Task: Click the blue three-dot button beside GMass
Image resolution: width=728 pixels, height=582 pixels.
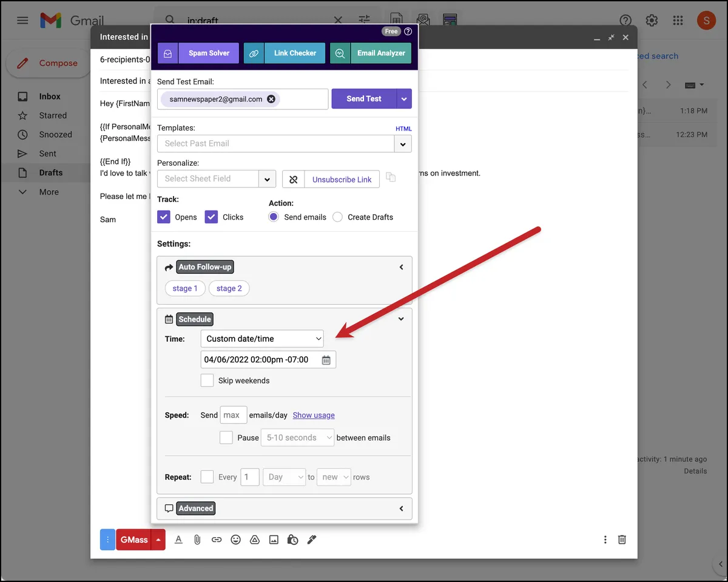Action: [107, 540]
